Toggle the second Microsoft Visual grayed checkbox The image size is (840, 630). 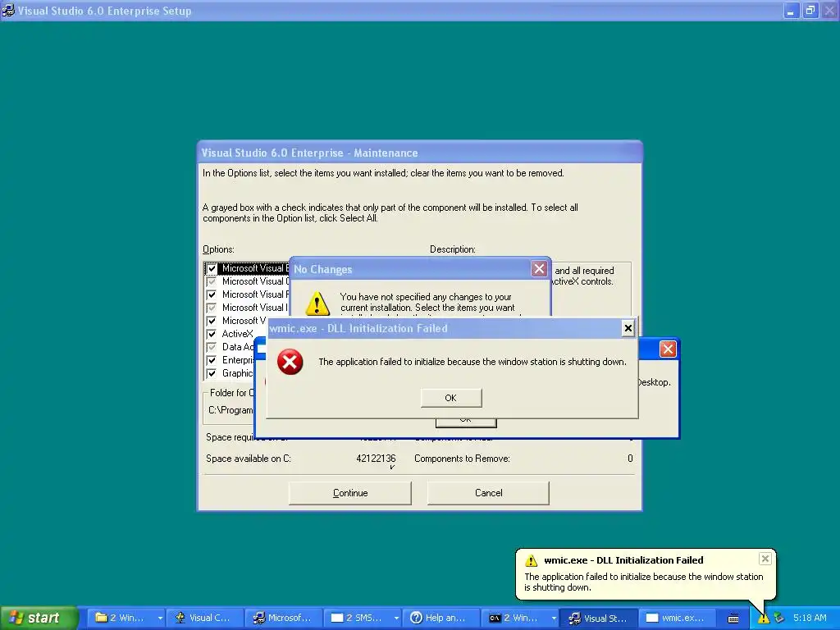pyautogui.click(x=212, y=281)
